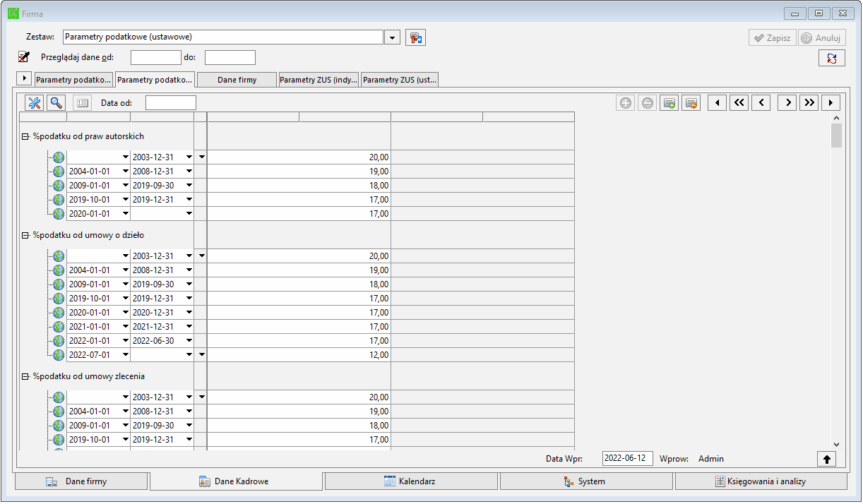Viewport: 863px width, 504px height.
Task: Click the round plus add icon
Action: point(626,103)
